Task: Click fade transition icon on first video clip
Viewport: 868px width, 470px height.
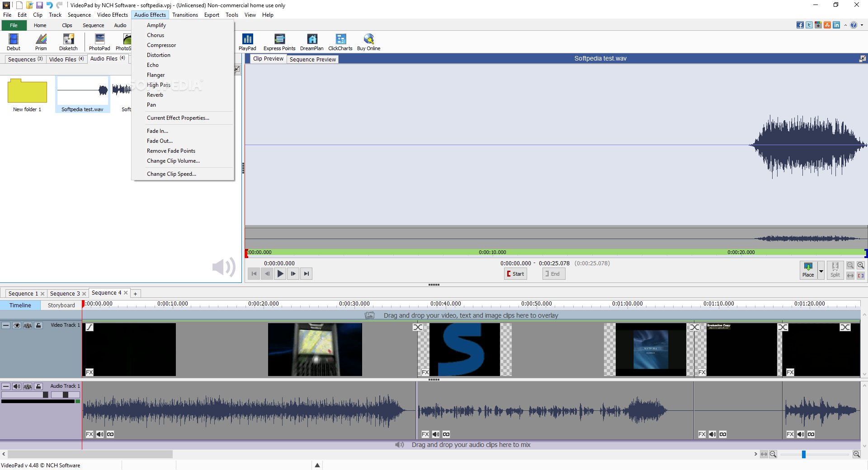Action: coord(90,327)
